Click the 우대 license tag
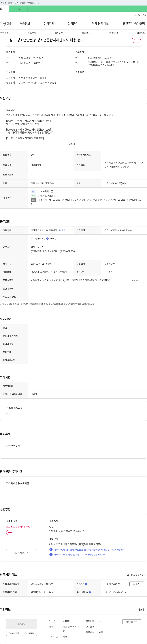Image resolution: width=147 pixels, height=644 pixels. [x=34, y=196]
